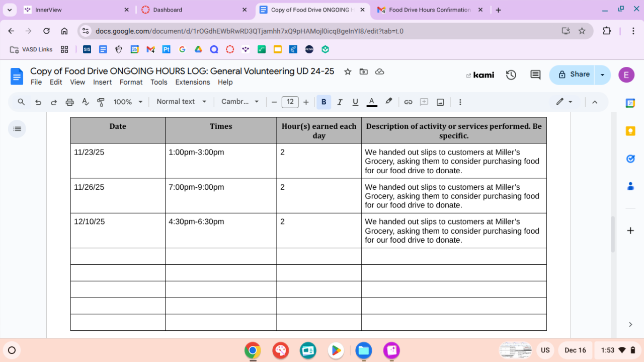The image size is (644, 362).
Task: Undo the last action
Action: coord(38,102)
